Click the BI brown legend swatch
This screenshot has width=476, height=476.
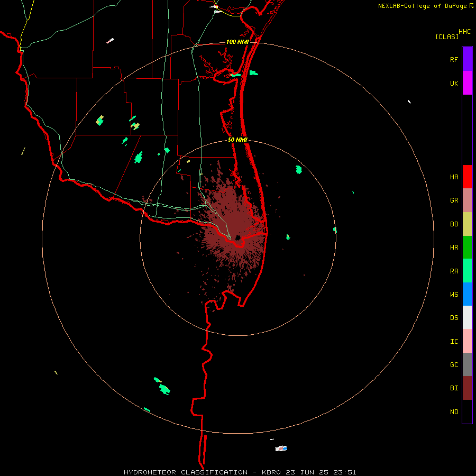click(467, 388)
